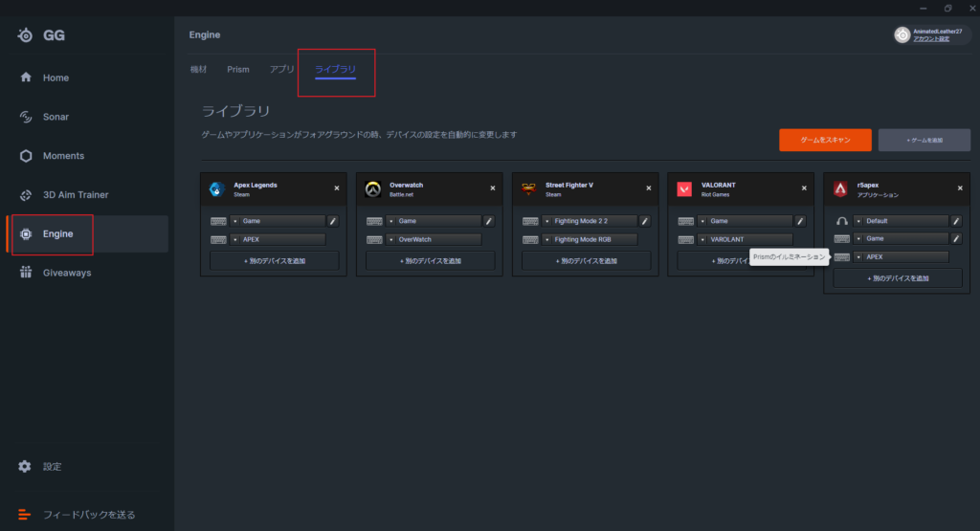980x531 pixels.
Task: Click the Riot Games subtitle text
Action: point(715,195)
